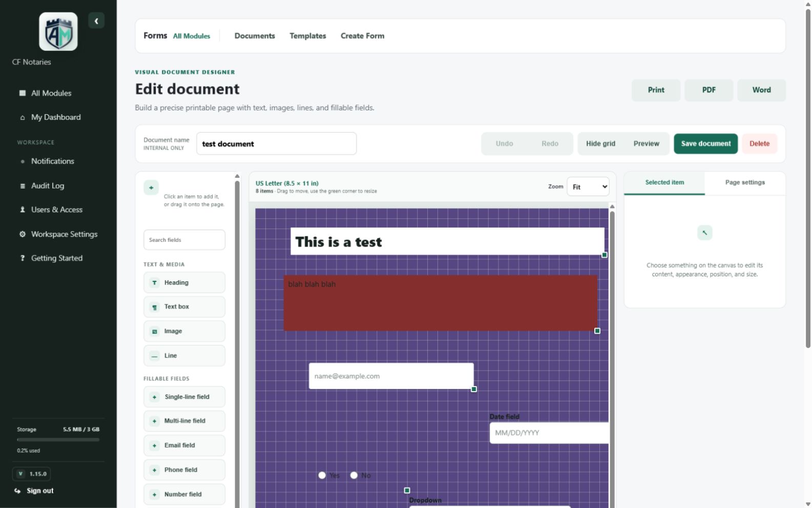The height and width of the screenshot is (508, 812).
Task: Click the version 1.15.0 badge
Action: coord(32,474)
